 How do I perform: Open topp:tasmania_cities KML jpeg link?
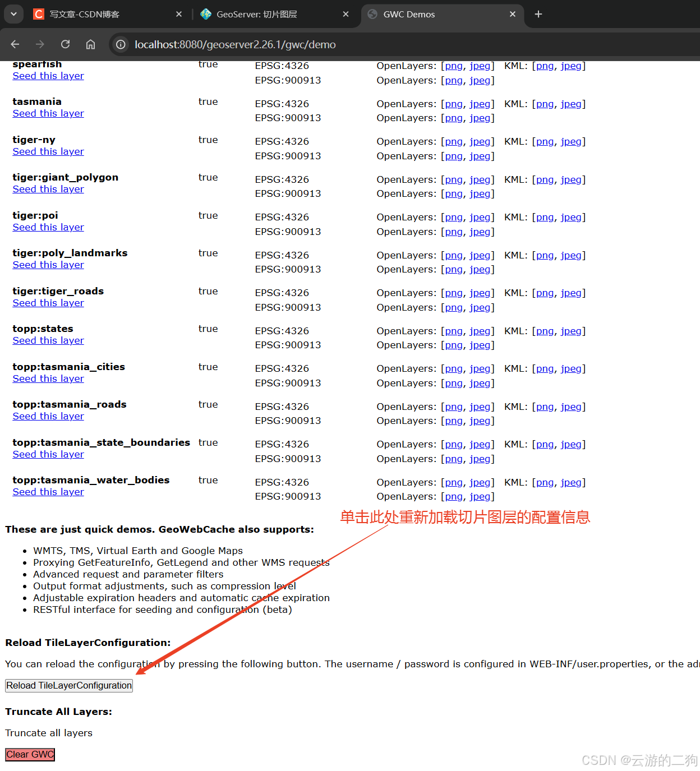click(571, 368)
